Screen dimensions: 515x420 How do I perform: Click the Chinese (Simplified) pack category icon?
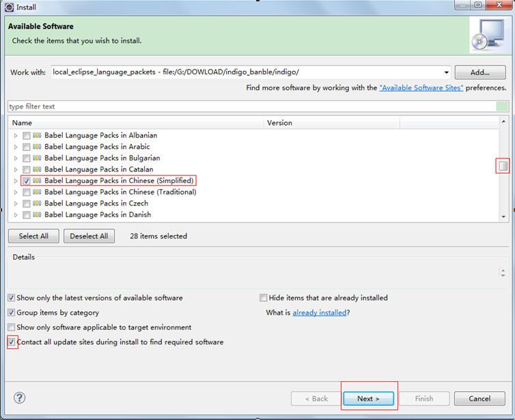pos(37,180)
